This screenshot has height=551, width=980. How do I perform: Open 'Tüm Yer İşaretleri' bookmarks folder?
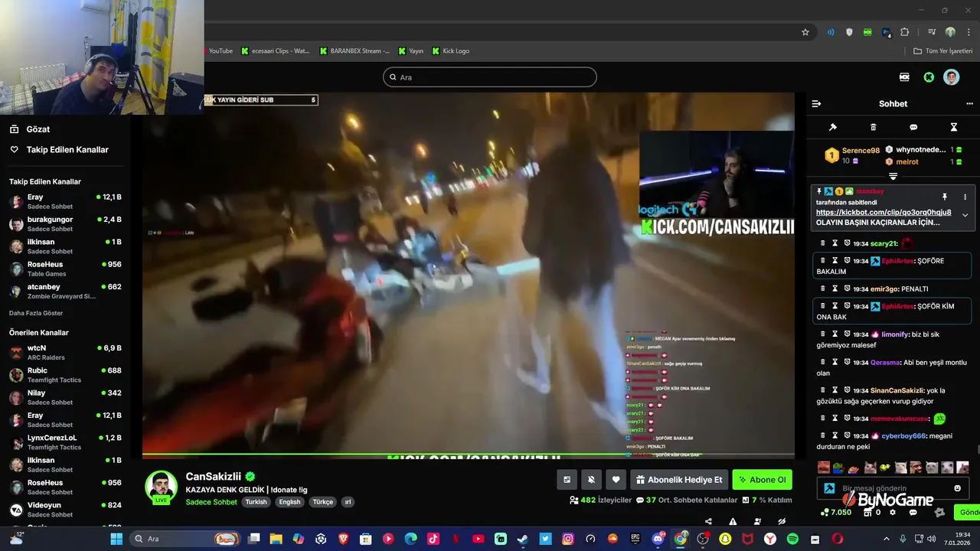942,51
